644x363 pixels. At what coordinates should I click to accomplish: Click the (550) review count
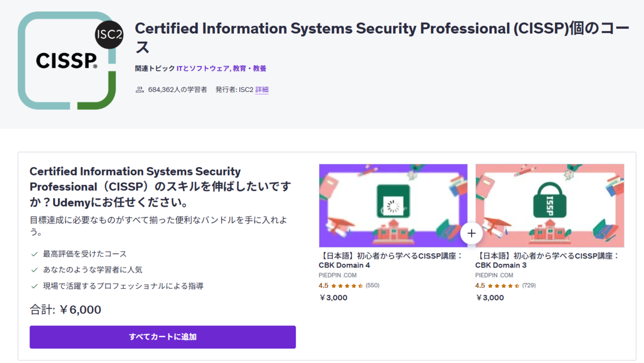372,286
